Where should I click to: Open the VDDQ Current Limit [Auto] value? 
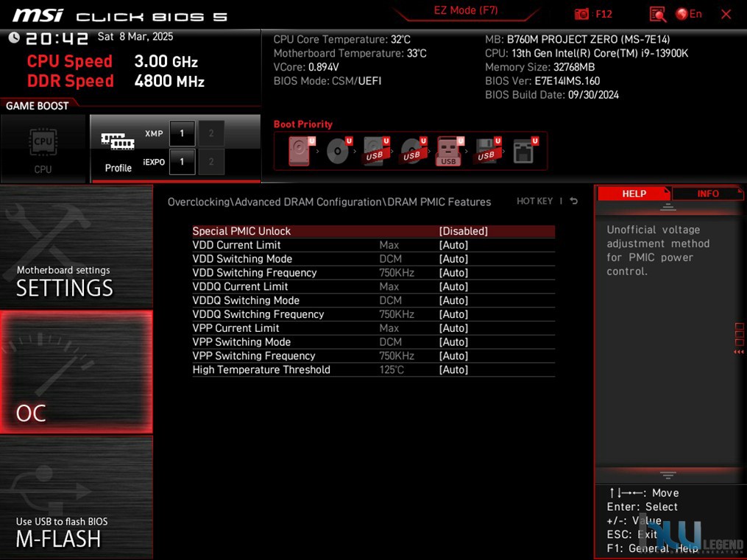pyautogui.click(x=453, y=286)
